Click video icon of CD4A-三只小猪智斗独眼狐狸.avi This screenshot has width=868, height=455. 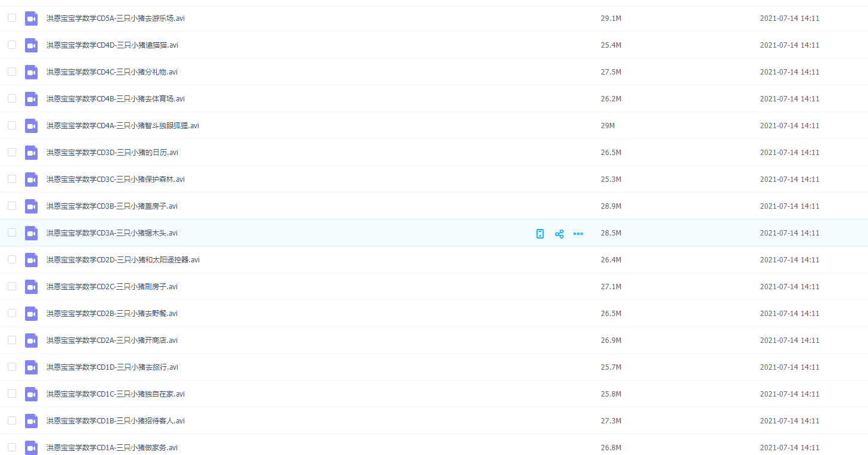click(x=32, y=126)
